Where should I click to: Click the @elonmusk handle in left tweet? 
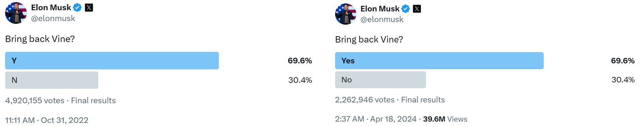(53, 18)
